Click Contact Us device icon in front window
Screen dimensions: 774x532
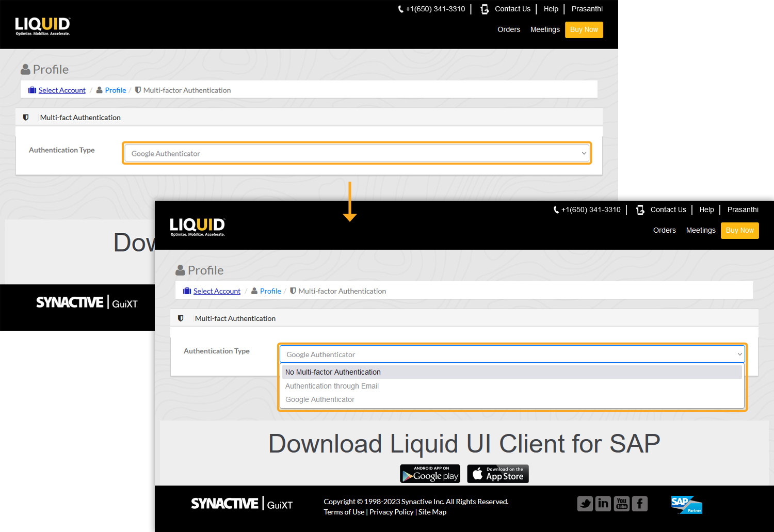(x=640, y=210)
